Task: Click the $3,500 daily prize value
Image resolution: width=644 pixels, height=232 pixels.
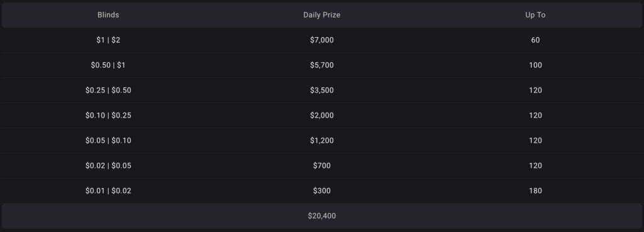Action: pyautogui.click(x=321, y=91)
